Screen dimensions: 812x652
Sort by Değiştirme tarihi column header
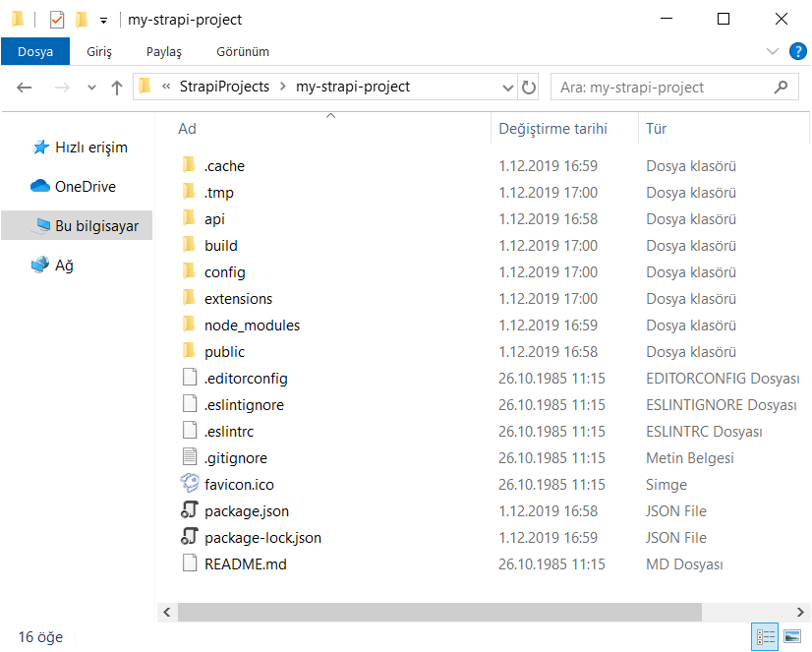point(552,129)
